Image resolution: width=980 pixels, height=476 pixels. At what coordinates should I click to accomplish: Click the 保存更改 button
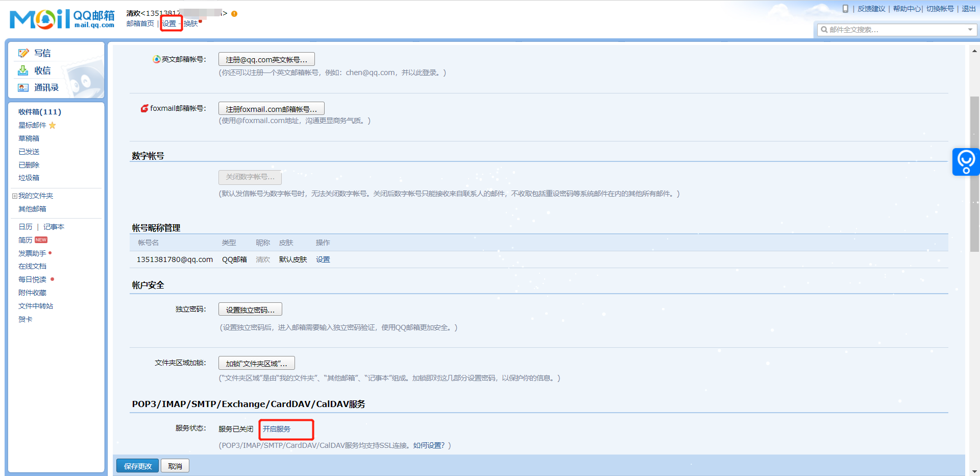pos(138,466)
